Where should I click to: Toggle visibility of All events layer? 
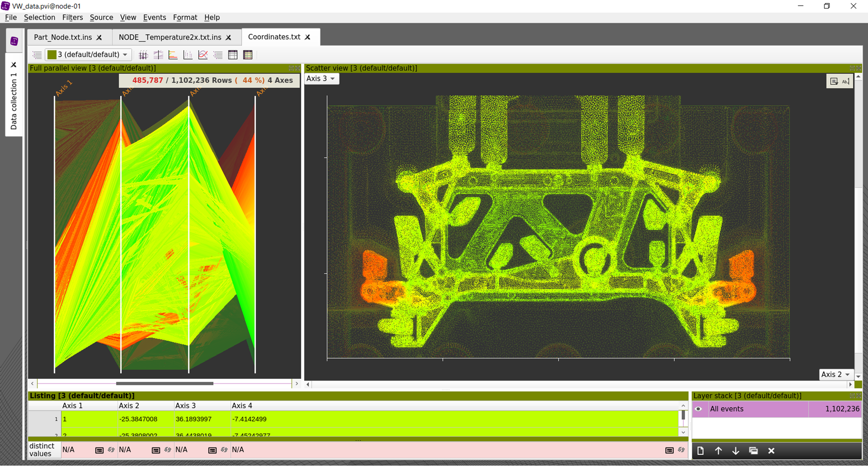point(698,410)
